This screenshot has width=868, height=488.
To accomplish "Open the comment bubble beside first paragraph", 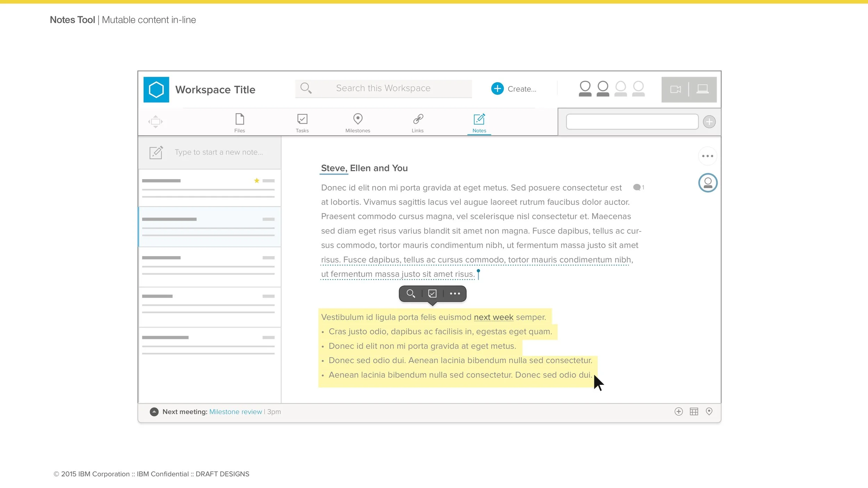I will [637, 187].
